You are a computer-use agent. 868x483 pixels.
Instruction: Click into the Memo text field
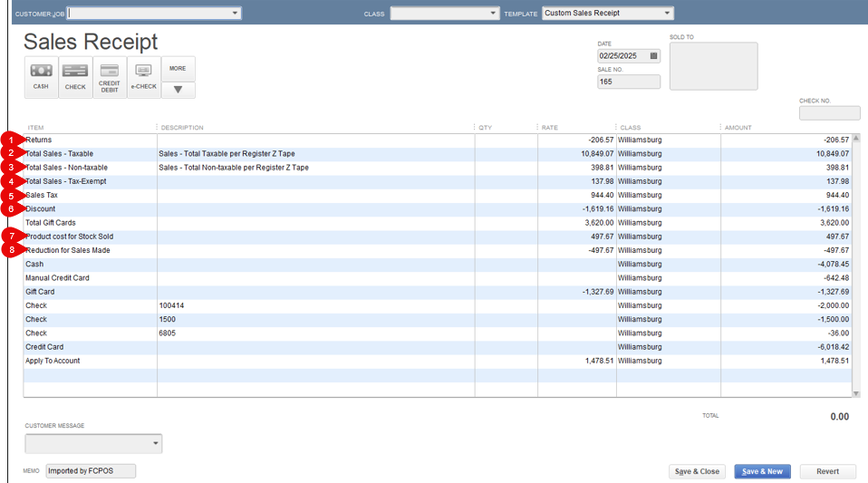coord(91,470)
